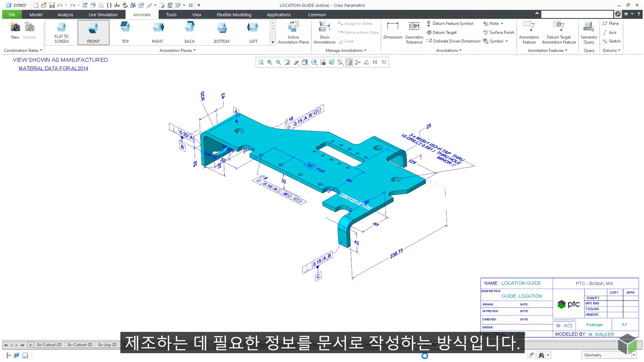This screenshot has height=362, width=644.
Task: Click the Datum Target button
Action: click(442, 32)
